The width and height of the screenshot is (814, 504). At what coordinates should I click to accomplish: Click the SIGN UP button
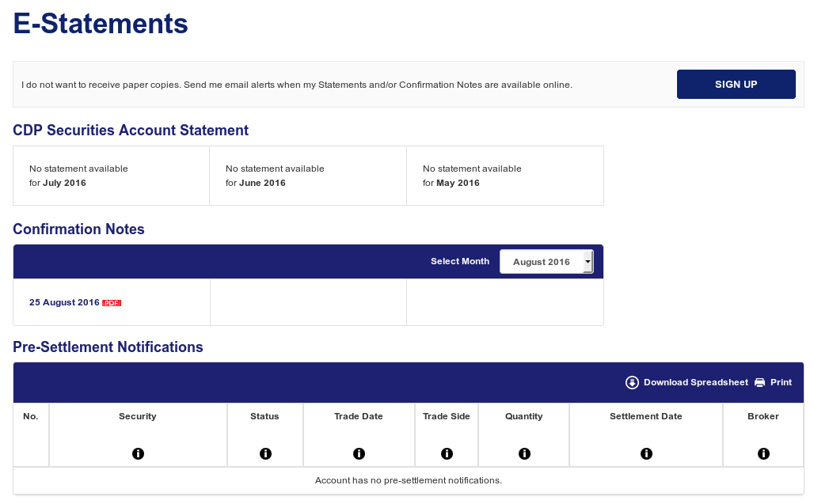tap(736, 84)
